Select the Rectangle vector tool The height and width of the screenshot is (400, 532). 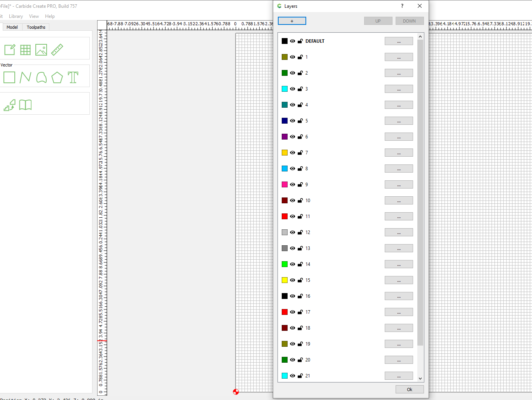tap(9, 77)
